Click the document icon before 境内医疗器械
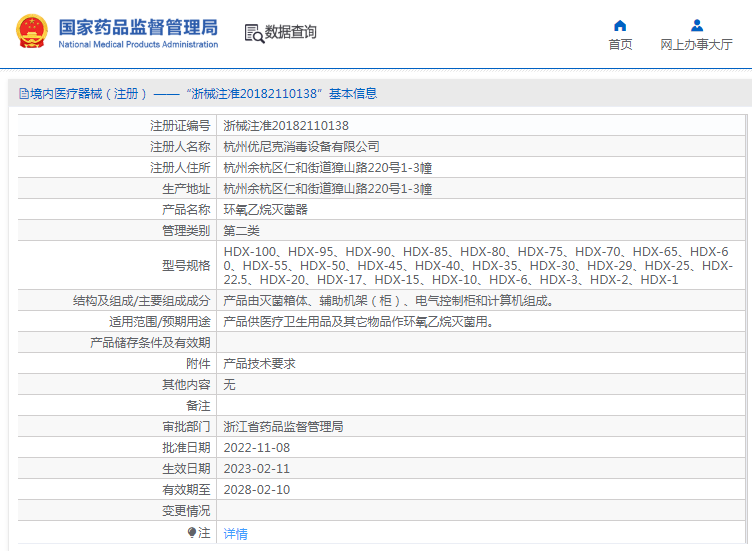Screen dimensions: 752x551 tap(22, 94)
